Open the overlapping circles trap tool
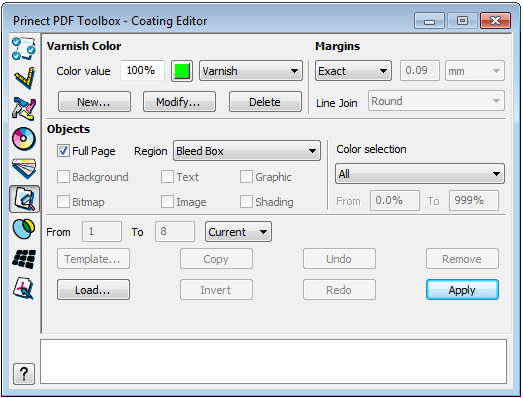 pyautogui.click(x=24, y=229)
